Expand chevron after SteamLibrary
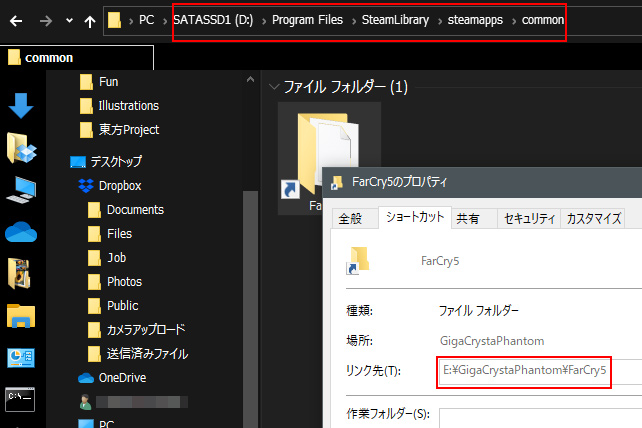 click(x=439, y=21)
